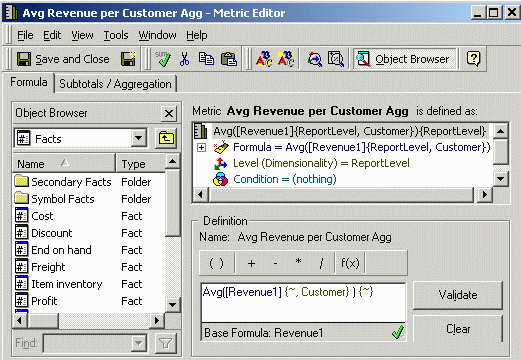Click magnifier search icon with arrow
This screenshot has width=521, height=360.
pyautogui.click(x=315, y=59)
